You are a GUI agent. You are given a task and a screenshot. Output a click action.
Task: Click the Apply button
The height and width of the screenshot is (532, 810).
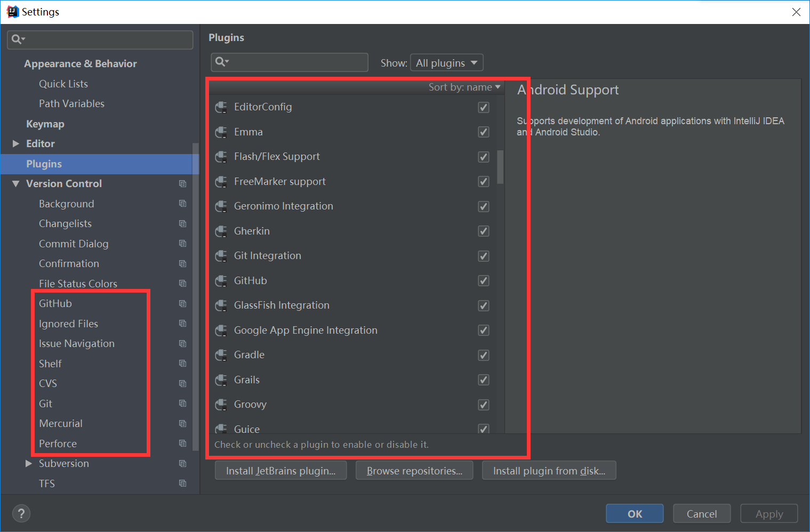[769, 514]
